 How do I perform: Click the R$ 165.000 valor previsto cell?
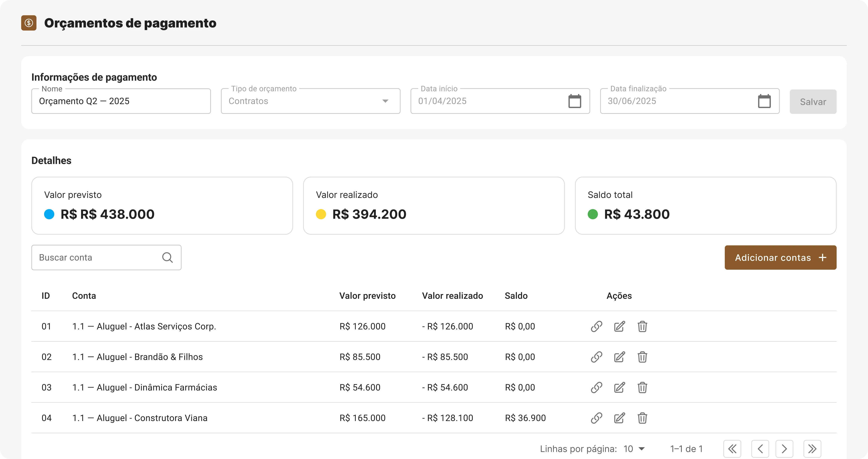click(x=362, y=418)
